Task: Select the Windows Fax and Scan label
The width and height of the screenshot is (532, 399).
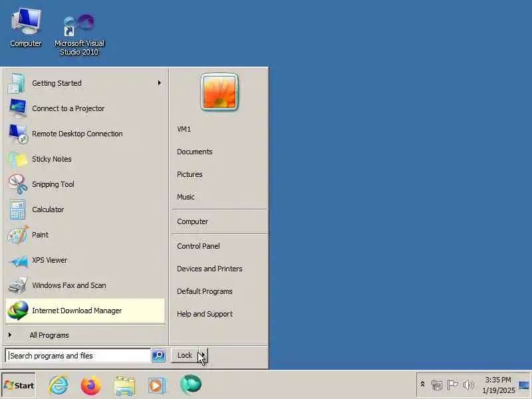Action: click(x=69, y=285)
